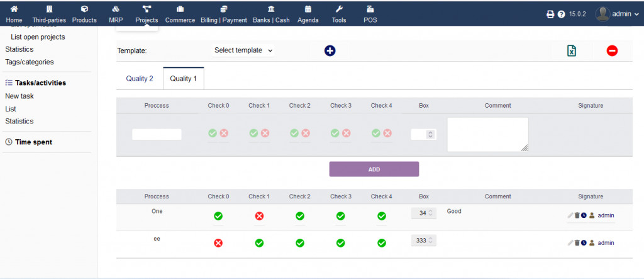644x279 pixels.
Task: Export the table with the Excel icon
Action: tap(571, 50)
